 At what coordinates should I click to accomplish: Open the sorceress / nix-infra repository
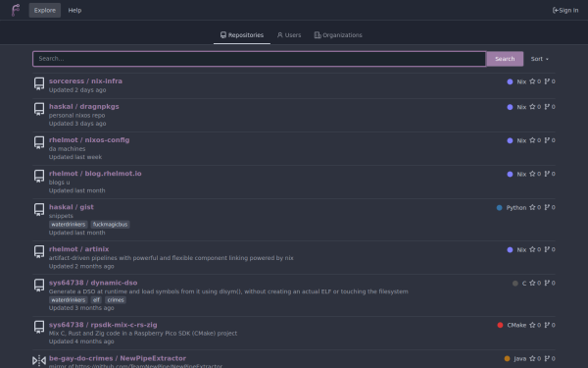85,81
